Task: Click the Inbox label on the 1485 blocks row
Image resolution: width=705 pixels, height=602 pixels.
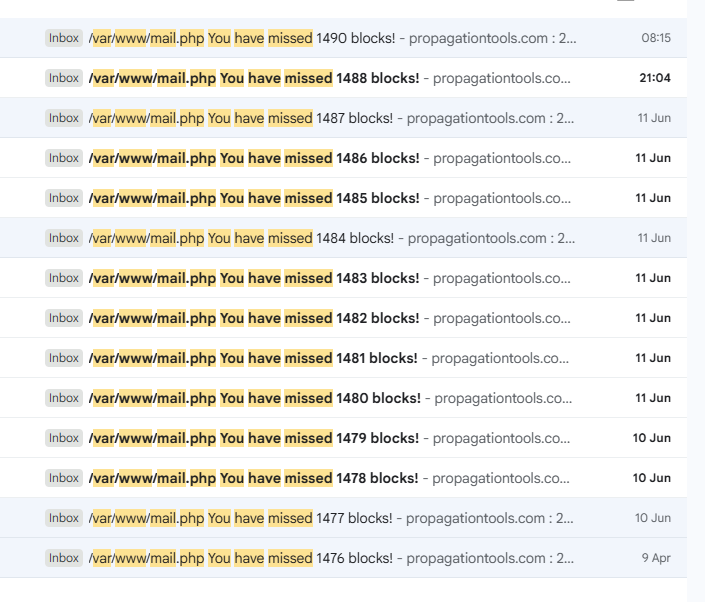Action: (64, 198)
